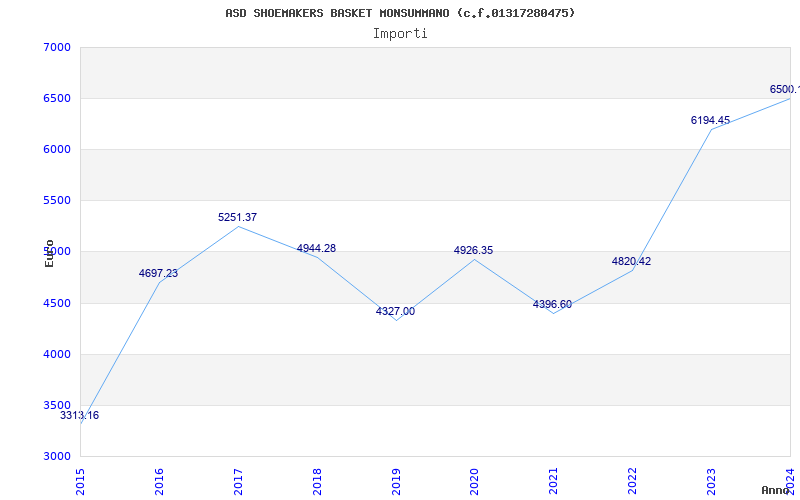
Task: Click the 2015 x-axis year label
Action: [80, 482]
